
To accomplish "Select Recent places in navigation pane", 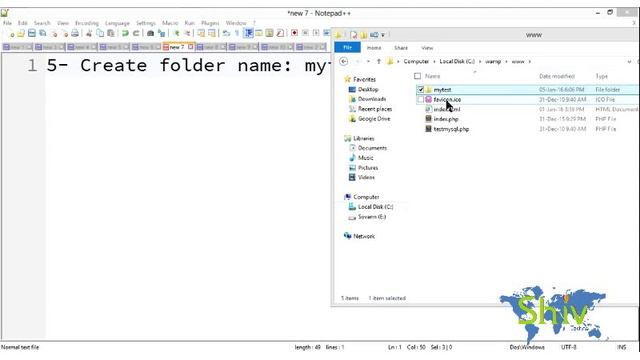I will (x=375, y=109).
